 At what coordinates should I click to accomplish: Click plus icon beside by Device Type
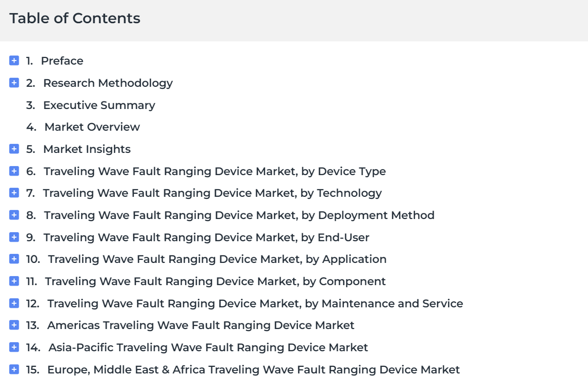(x=14, y=171)
